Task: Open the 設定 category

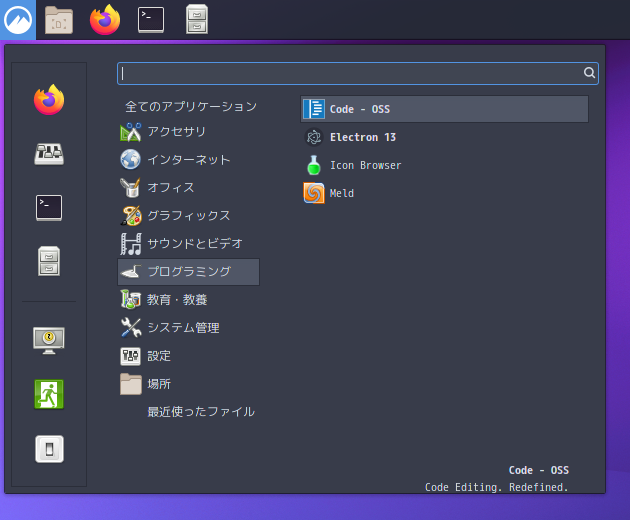Action: coord(188,356)
